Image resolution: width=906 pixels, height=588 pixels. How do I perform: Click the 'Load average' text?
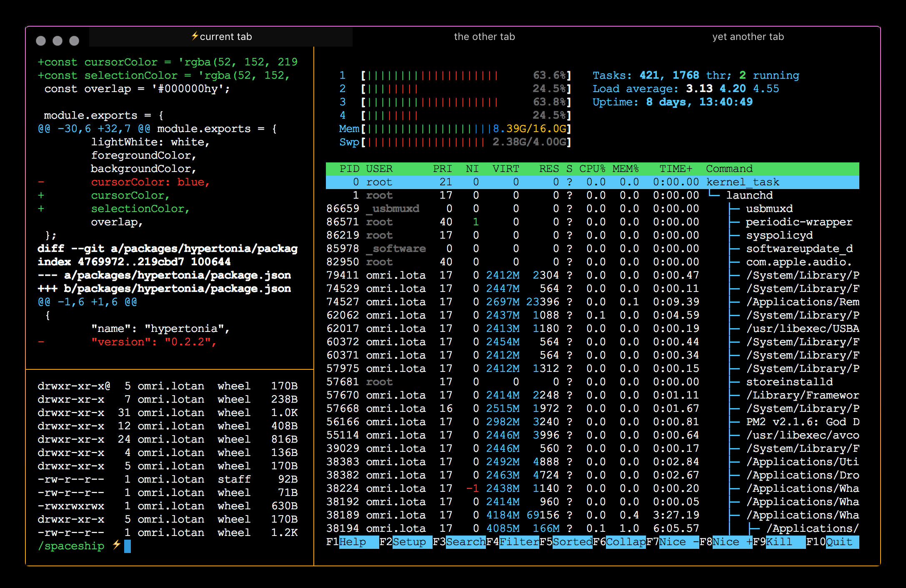pyautogui.click(x=636, y=89)
